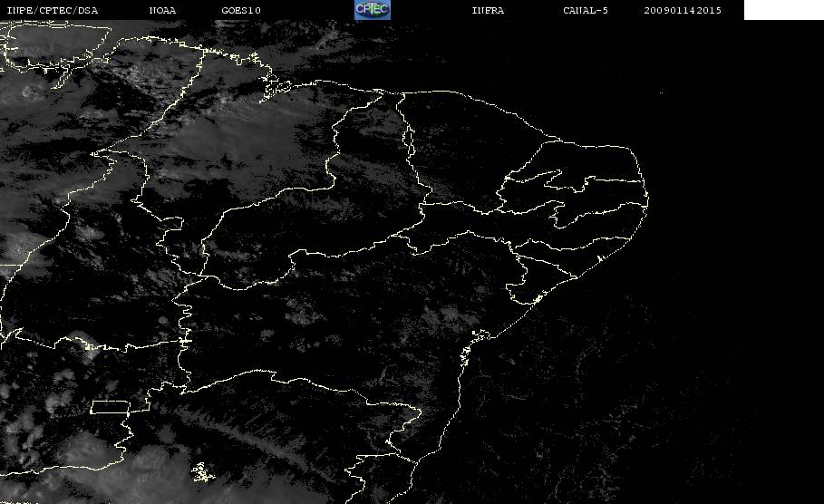
Task: Click the CPTEC logo in the header
Action: tap(373, 9)
